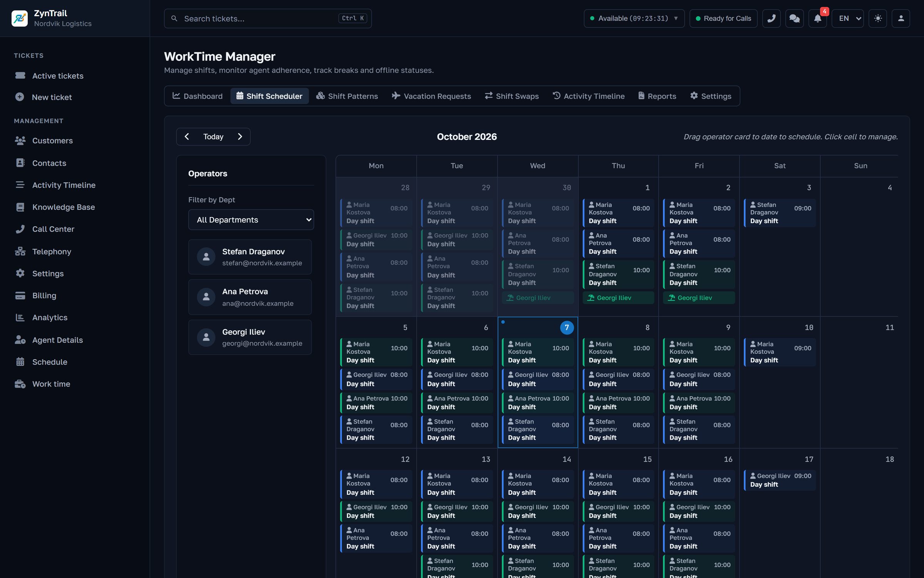The height and width of the screenshot is (578, 924).
Task: Open the chat messages icon
Action: click(794, 18)
